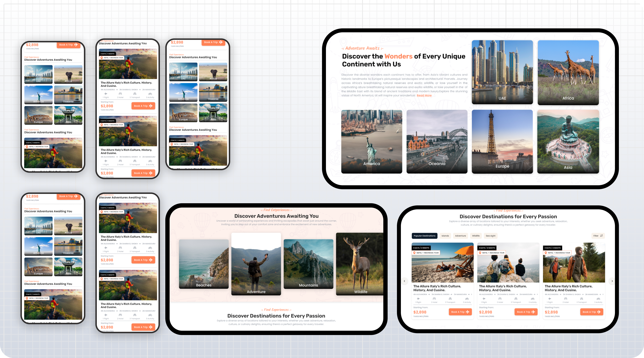Open the large Oceania card in desktop view
The image size is (644, 358).
[437, 141]
